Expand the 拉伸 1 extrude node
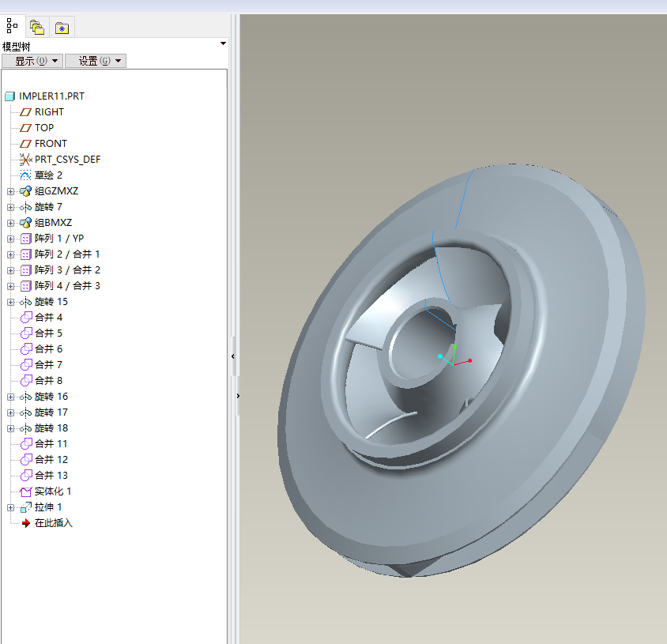Screen dimensions: 667x644 [x=10, y=507]
